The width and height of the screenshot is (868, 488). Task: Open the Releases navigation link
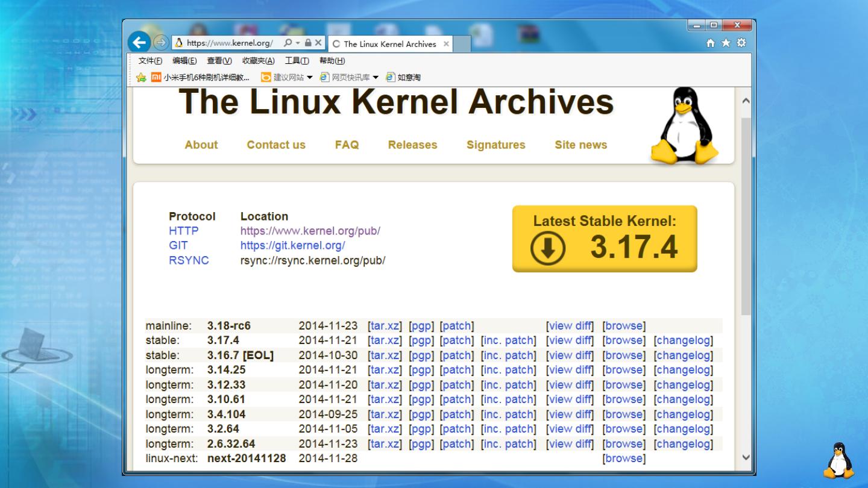click(x=412, y=145)
